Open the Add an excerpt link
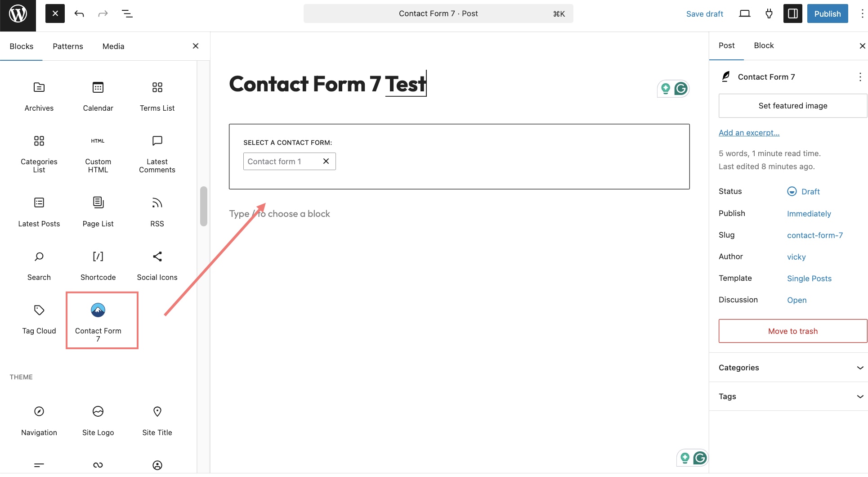The width and height of the screenshot is (868, 477). click(x=749, y=133)
